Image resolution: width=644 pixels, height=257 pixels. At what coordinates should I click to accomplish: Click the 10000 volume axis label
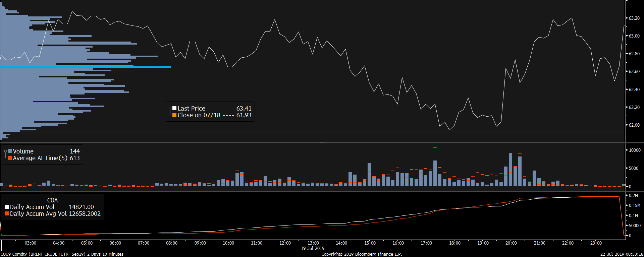(635, 150)
